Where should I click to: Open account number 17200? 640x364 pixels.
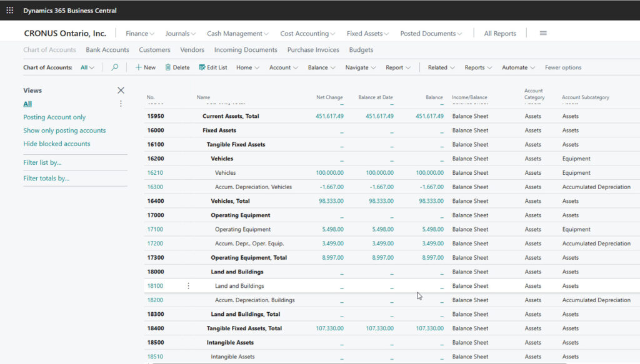click(x=155, y=243)
